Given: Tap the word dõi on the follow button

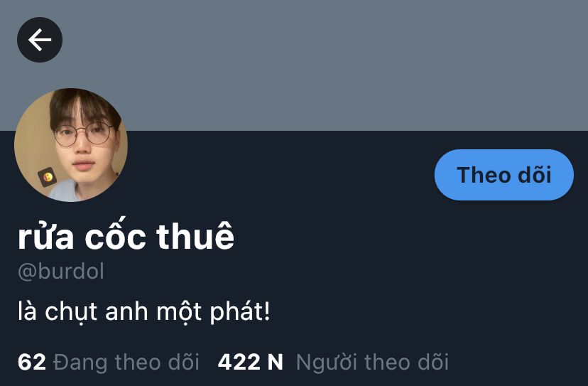Looking at the screenshot, I should click(x=535, y=175).
